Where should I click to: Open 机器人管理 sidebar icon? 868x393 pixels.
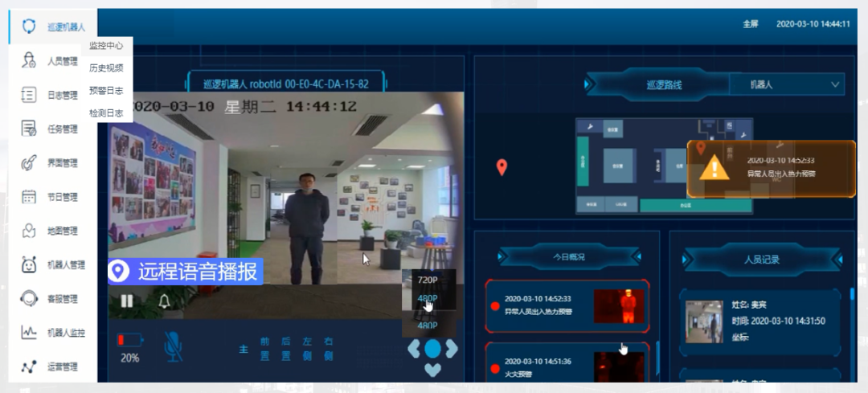pos(30,264)
